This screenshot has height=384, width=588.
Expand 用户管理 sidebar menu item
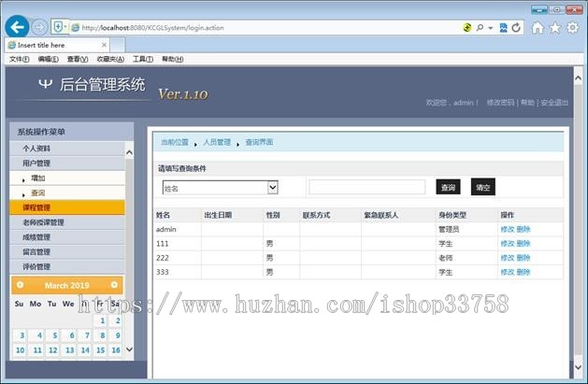pyautogui.click(x=67, y=163)
